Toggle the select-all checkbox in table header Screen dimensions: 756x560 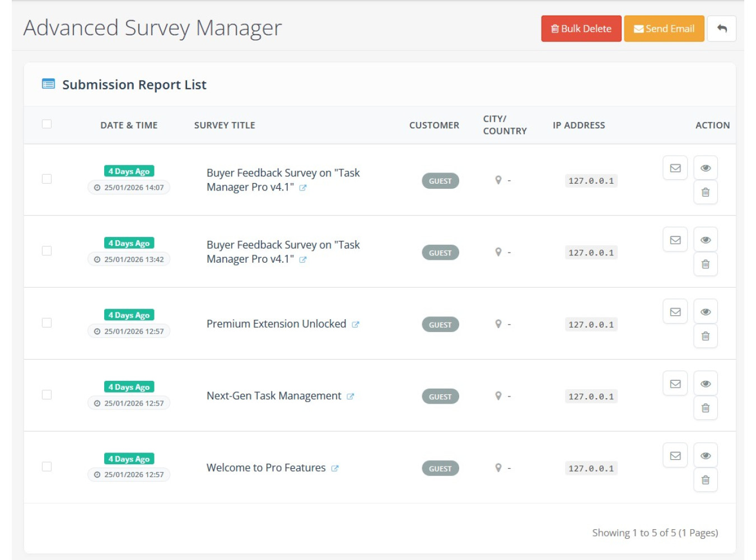(x=47, y=124)
